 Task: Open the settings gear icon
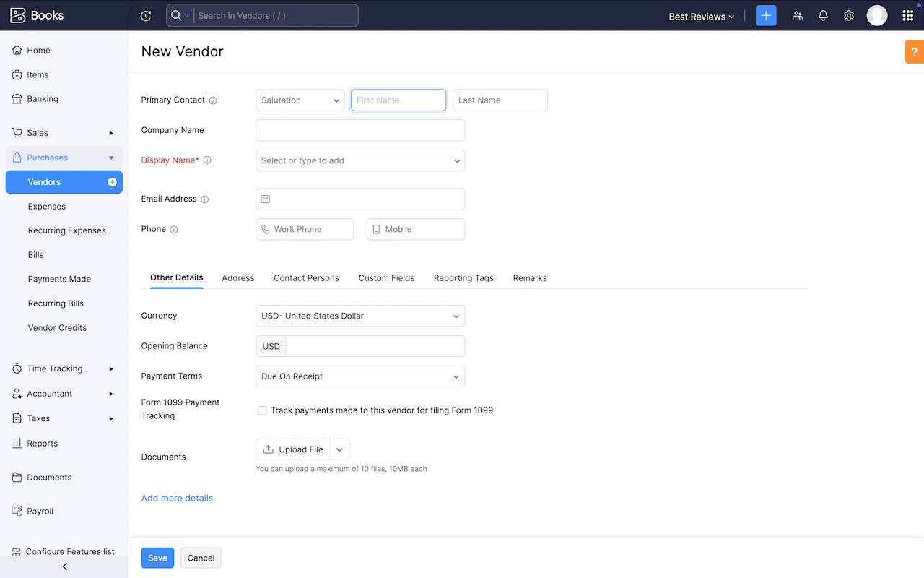click(x=849, y=15)
